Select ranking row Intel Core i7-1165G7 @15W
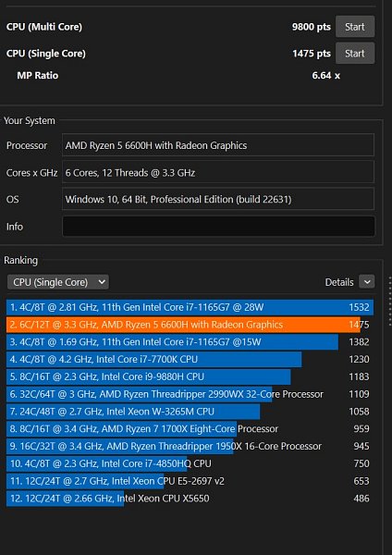 (188, 342)
